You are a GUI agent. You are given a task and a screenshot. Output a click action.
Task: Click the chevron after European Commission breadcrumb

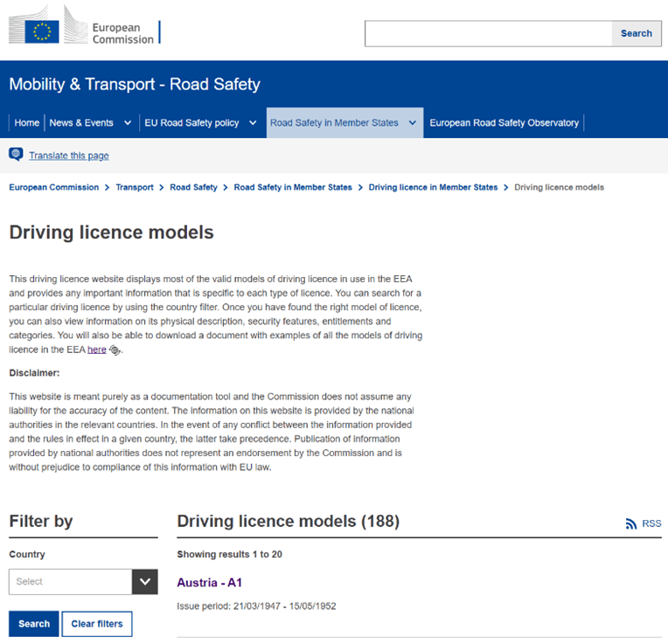pyautogui.click(x=108, y=188)
